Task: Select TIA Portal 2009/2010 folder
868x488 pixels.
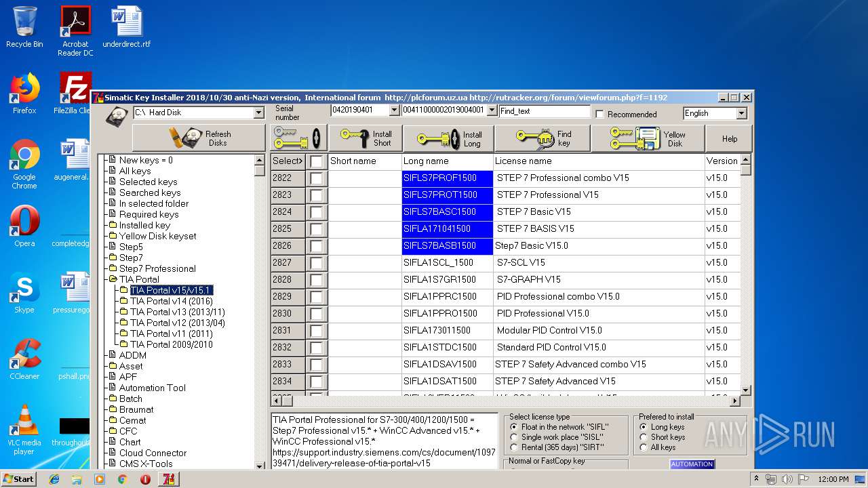Action: (172, 344)
